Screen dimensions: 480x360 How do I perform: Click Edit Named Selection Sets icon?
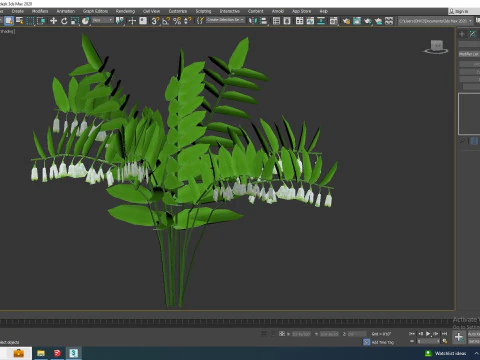pyautogui.click(x=200, y=21)
